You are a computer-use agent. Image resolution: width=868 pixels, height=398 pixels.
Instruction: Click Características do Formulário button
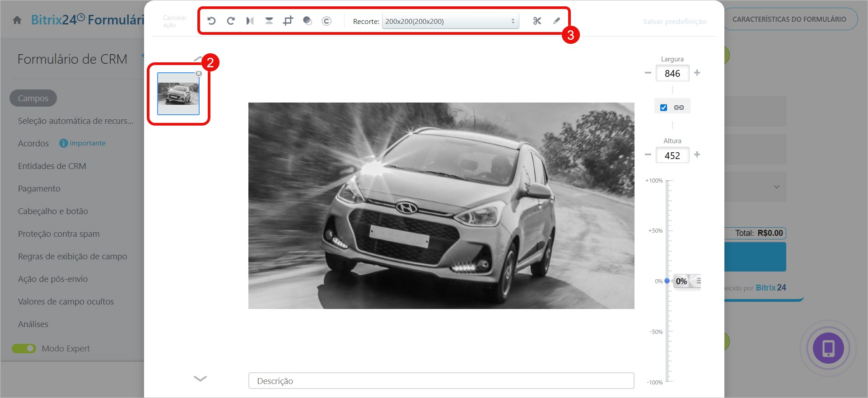click(x=789, y=19)
